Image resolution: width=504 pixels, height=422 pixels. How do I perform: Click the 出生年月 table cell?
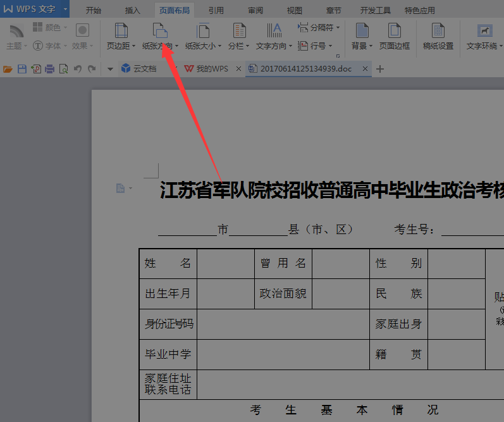(x=168, y=294)
